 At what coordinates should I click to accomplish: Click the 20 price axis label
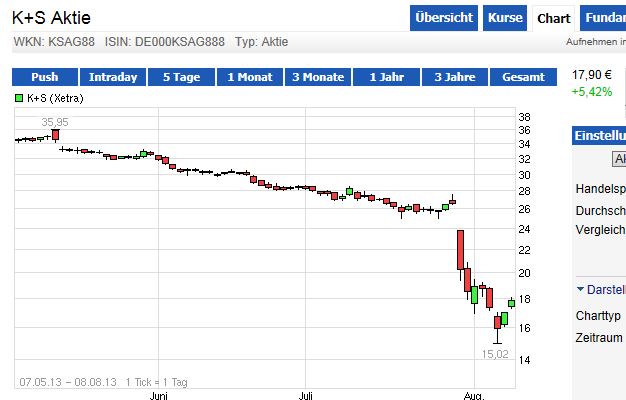click(524, 273)
